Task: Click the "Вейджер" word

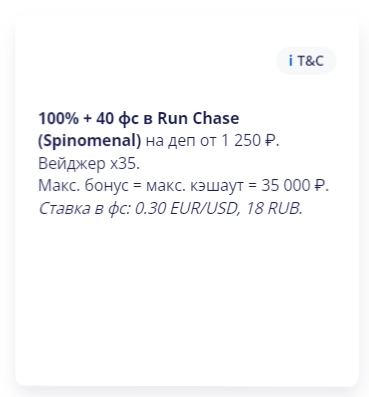Action: pyautogui.click(x=71, y=163)
